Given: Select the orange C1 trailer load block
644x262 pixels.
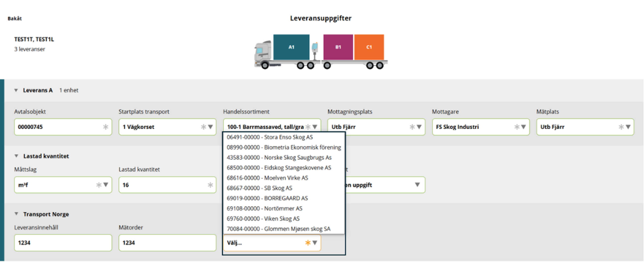Looking at the screenshot, I should [369, 47].
